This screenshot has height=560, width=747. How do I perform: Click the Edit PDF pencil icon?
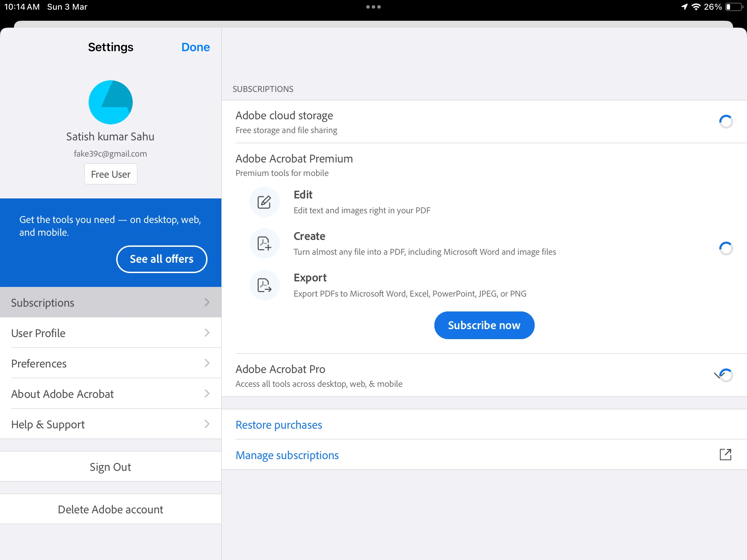click(264, 202)
